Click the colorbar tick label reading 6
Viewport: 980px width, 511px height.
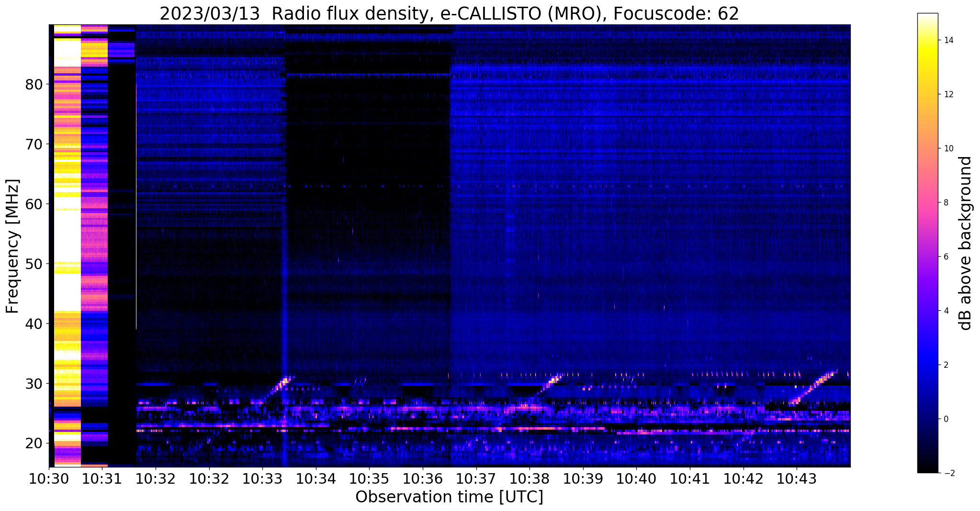tap(946, 257)
